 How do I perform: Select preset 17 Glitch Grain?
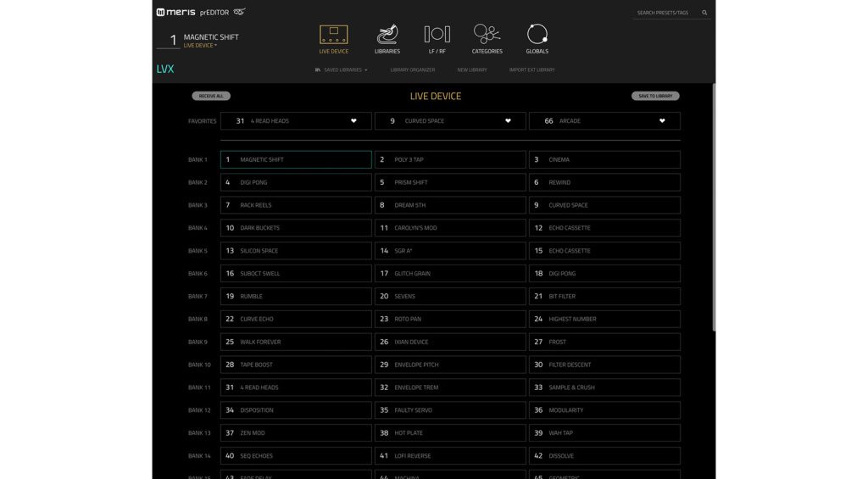(450, 274)
